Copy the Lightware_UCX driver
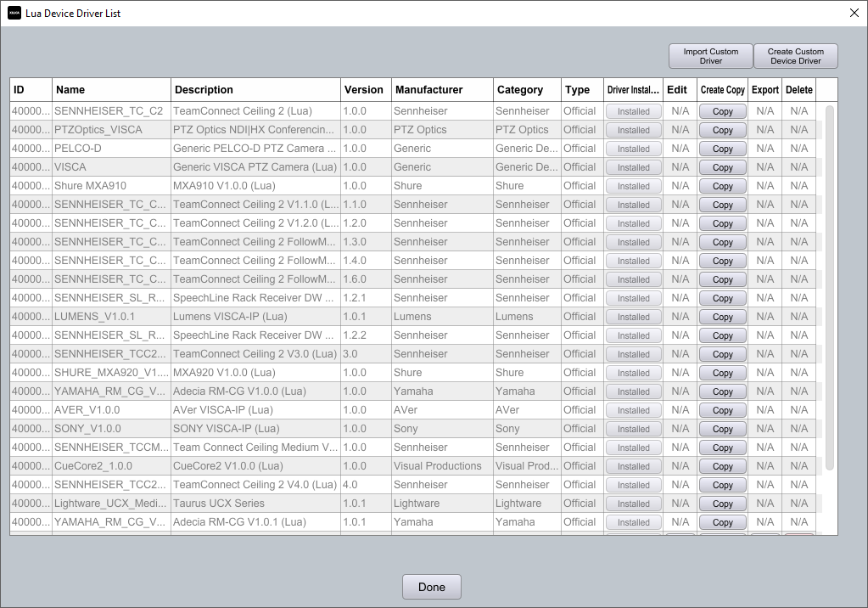This screenshot has height=608, width=868. coord(722,504)
